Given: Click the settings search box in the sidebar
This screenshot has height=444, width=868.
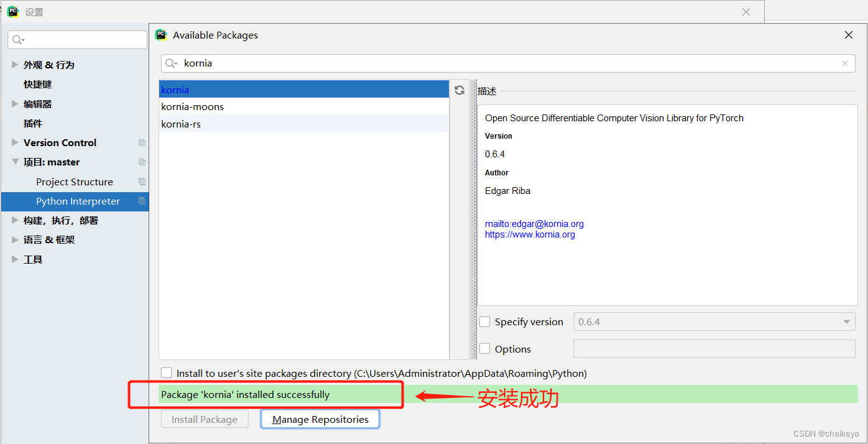Looking at the screenshot, I should pos(77,40).
